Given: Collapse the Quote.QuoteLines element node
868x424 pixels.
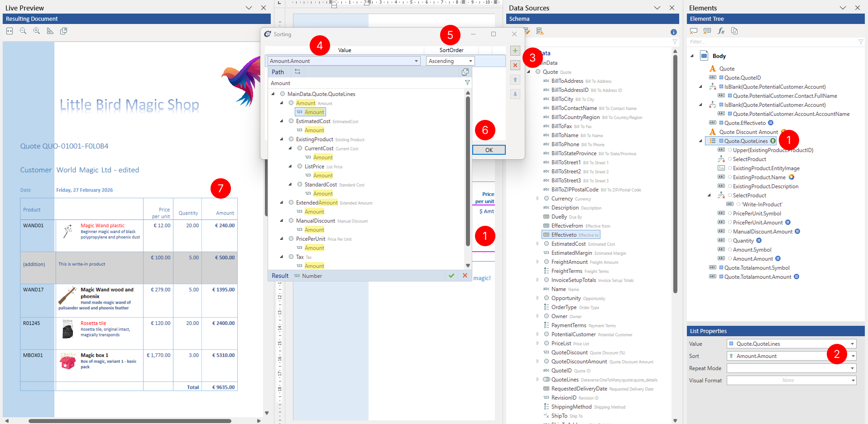Looking at the screenshot, I should click(701, 141).
